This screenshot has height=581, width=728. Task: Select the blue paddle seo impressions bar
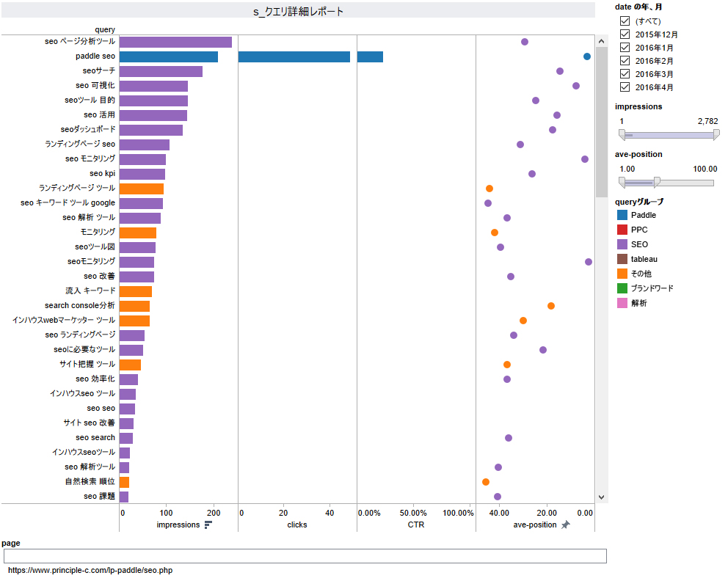(x=168, y=56)
